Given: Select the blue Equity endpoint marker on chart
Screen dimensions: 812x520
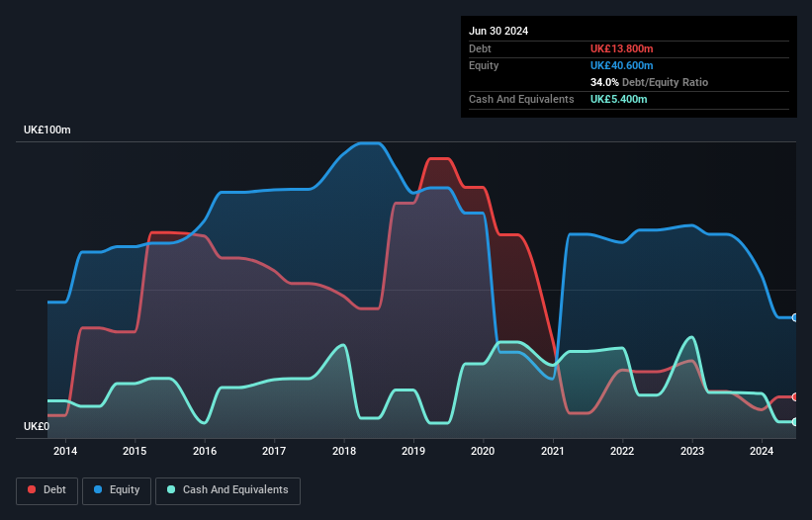Looking at the screenshot, I should (795, 317).
